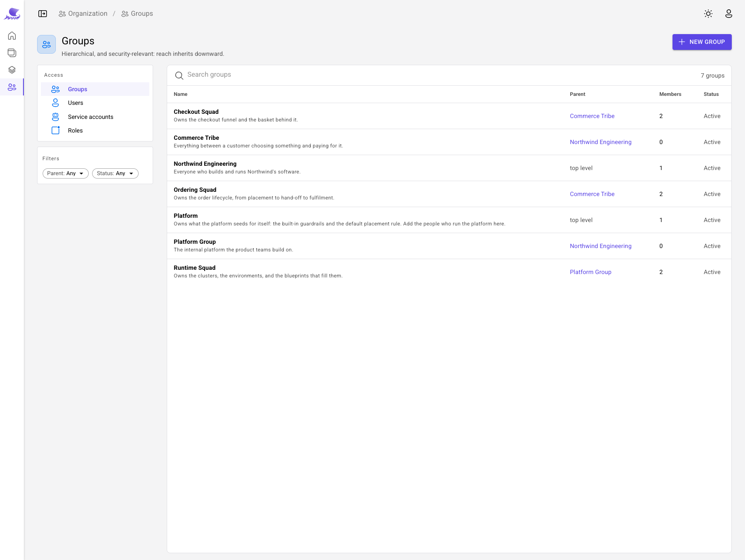The width and height of the screenshot is (745, 560).
Task: Click the Name column header
Action: [x=180, y=94]
